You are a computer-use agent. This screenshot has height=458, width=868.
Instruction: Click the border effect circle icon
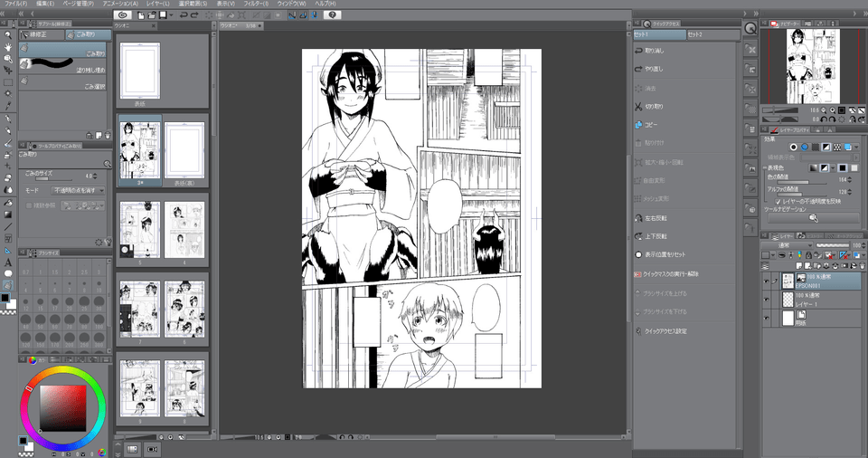point(793,147)
